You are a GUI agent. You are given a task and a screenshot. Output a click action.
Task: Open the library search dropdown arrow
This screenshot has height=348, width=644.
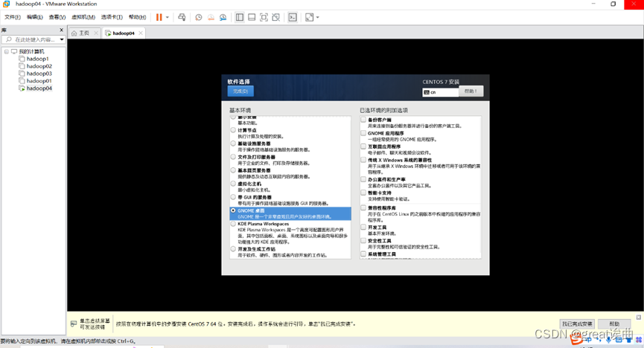click(x=62, y=39)
